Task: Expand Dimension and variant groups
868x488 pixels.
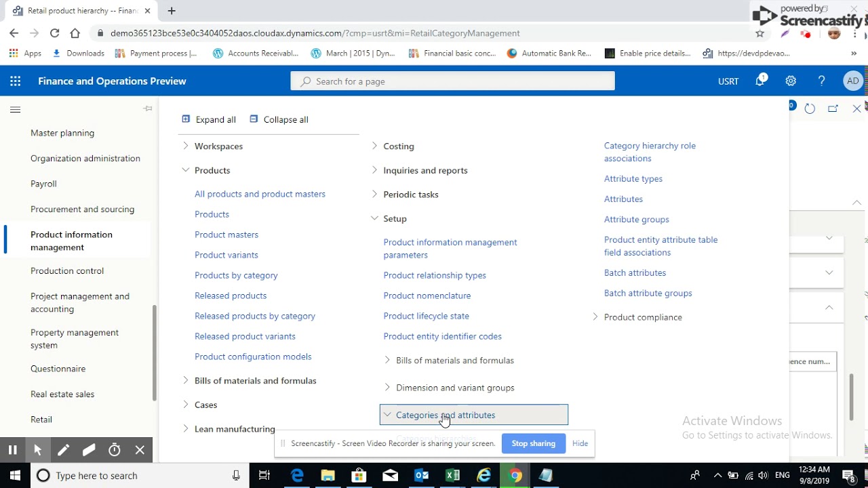Action: [x=387, y=388]
